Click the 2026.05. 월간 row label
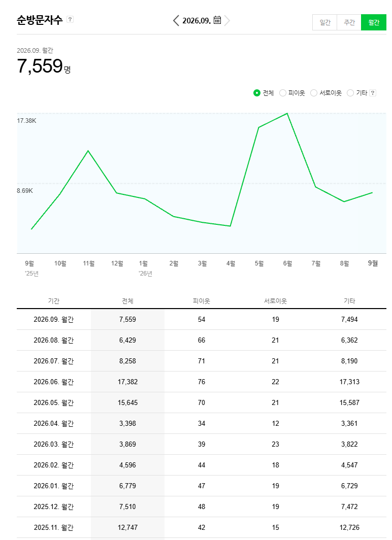This screenshot has height=540, width=392. point(54,402)
